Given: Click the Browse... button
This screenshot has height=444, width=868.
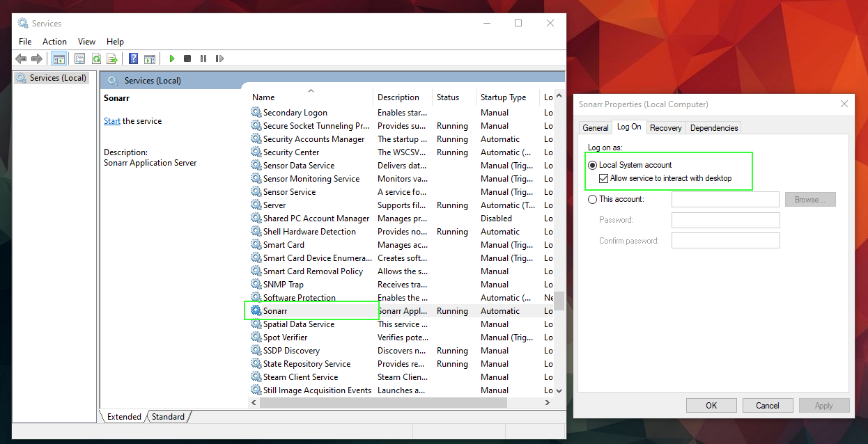Looking at the screenshot, I should [810, 200].
